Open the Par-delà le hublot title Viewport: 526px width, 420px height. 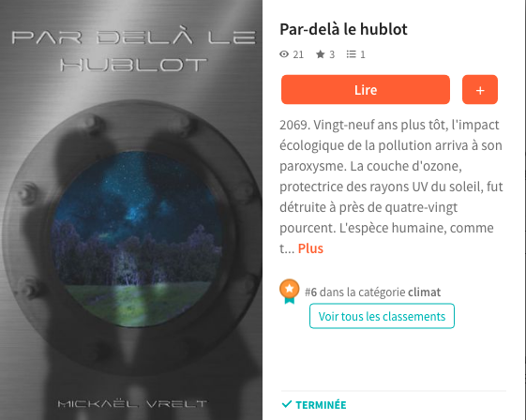point(343,29)
